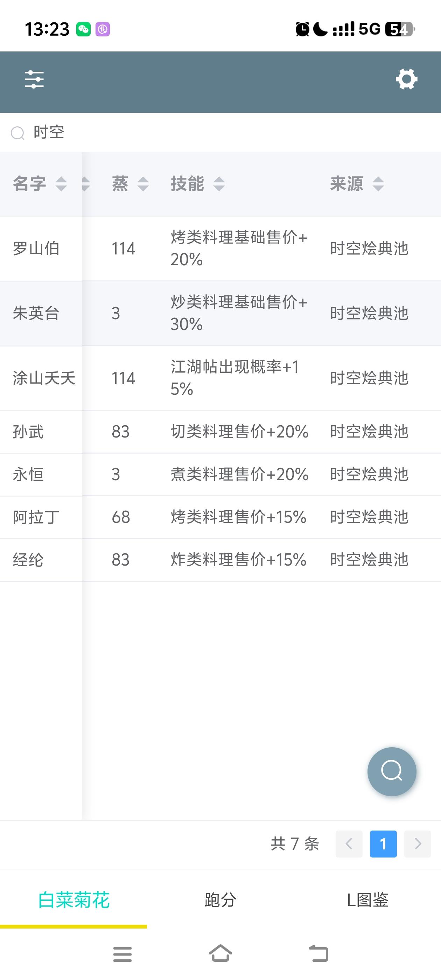Screen dimensions: 441x980
Task: Click the search magnifier icon beside 时空
Action: [x=17, y=133]
